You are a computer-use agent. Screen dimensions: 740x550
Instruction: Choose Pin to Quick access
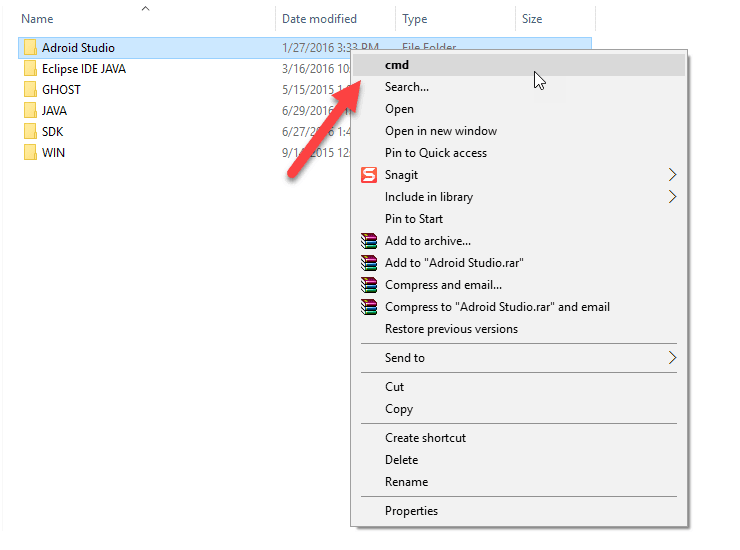[519, 152]
